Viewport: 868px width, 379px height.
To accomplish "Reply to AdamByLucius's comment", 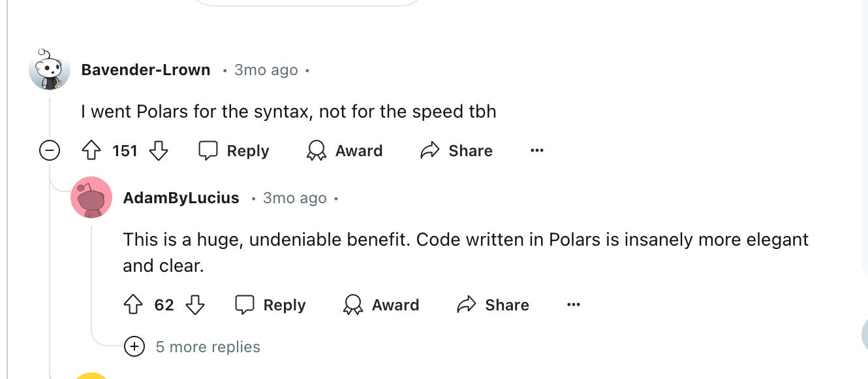I will coord(270,305).
